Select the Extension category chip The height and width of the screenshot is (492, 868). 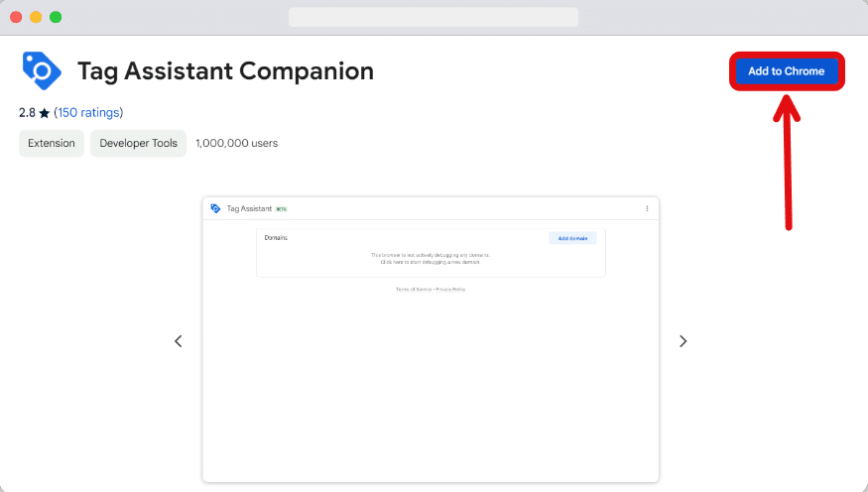point(52,144)
